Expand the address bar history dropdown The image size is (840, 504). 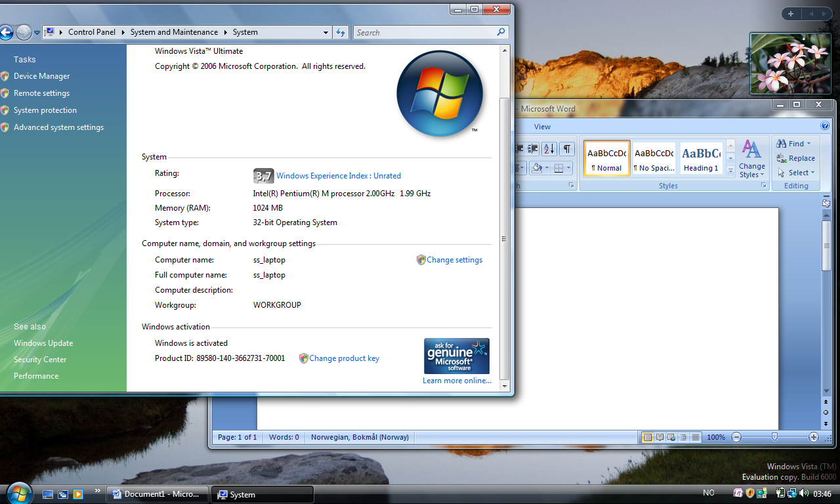tap(326, 32)
